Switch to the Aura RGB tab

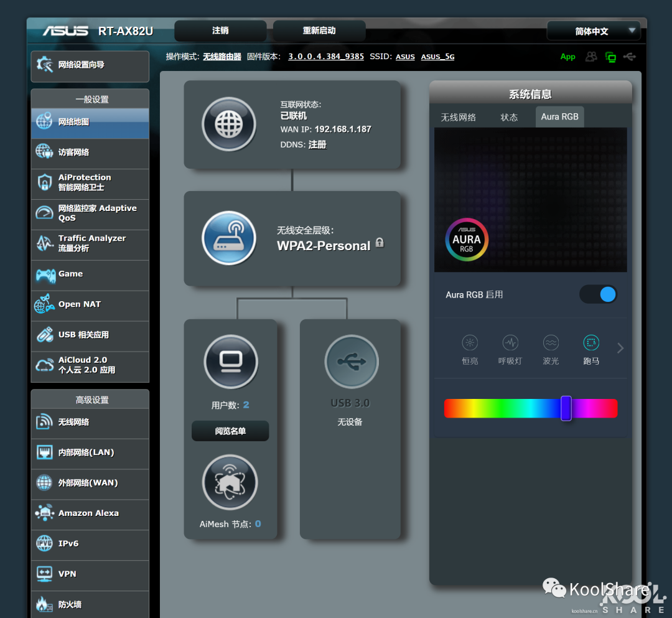tap(560, 117)
